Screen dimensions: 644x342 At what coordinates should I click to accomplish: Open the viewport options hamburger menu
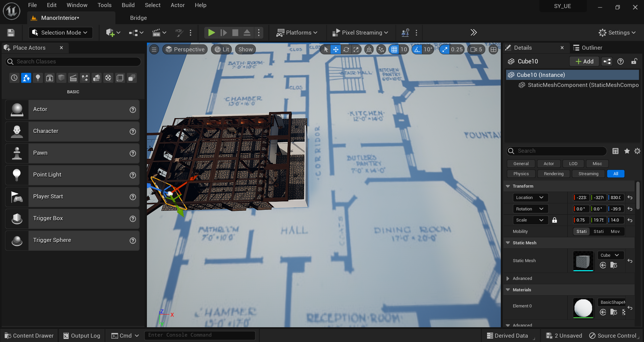pyautogui.click(x=154, y=49)
